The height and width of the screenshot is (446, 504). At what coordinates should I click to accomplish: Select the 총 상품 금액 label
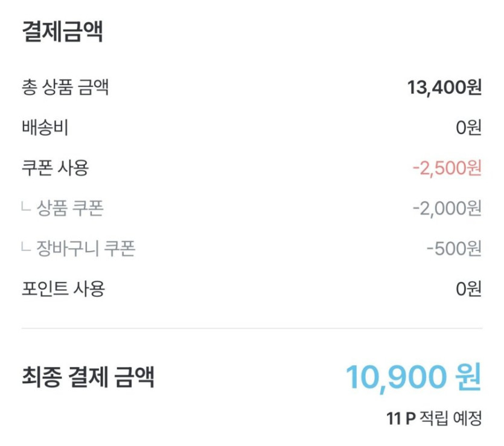(65, 88)
